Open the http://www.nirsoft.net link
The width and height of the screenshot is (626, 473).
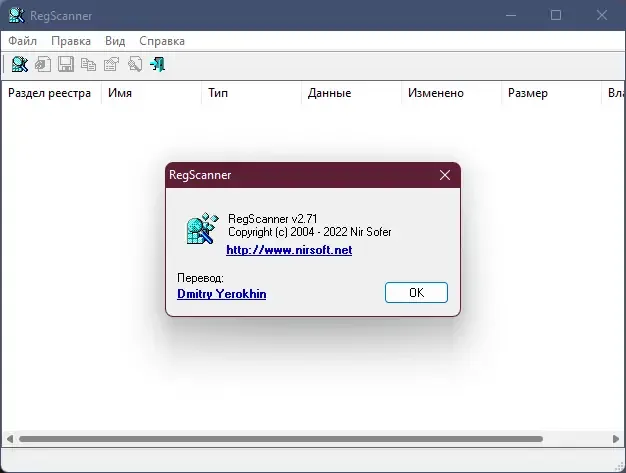coord(289,250)
